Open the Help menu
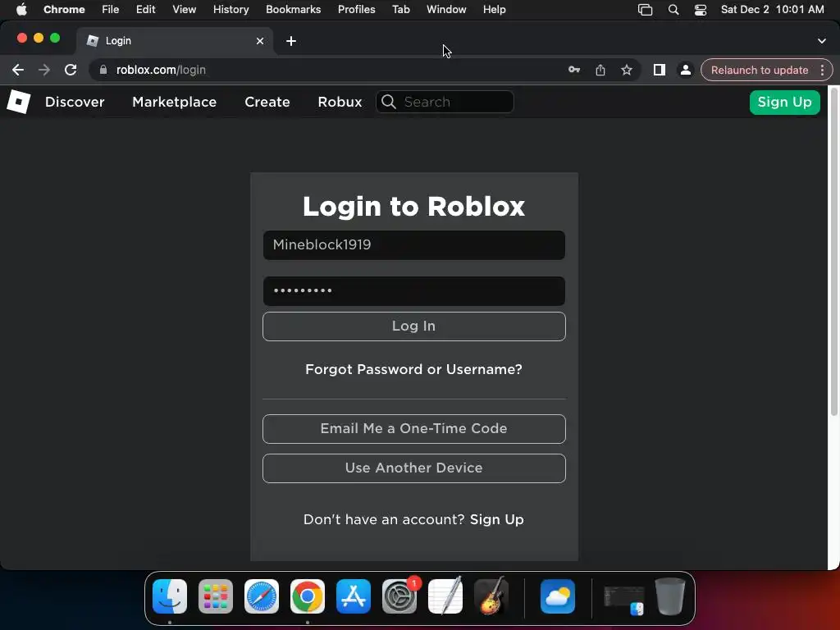 494,9
